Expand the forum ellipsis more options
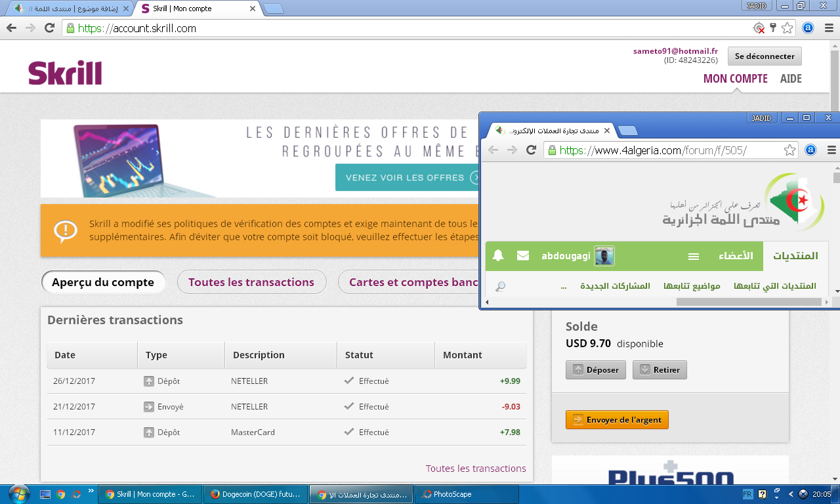840x504 pixels. (x=564, y=286)
